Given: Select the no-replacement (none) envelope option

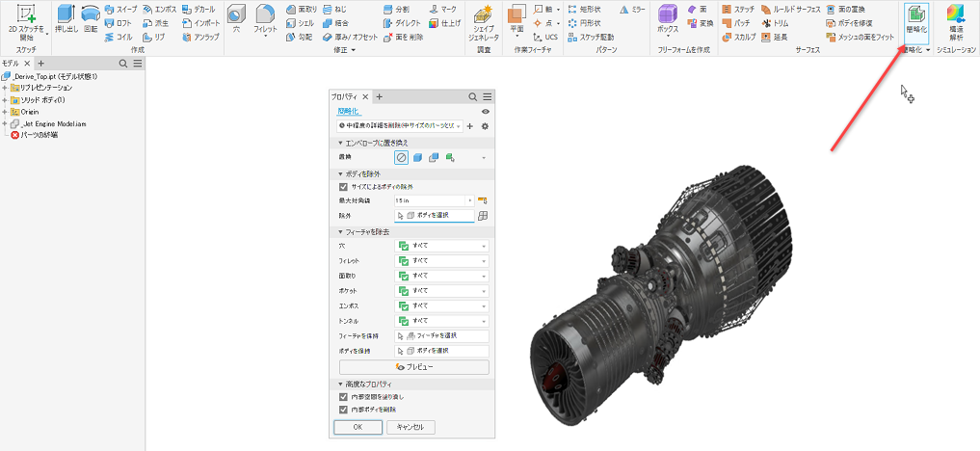Looking at the screenshot, I should pos(401,158).
